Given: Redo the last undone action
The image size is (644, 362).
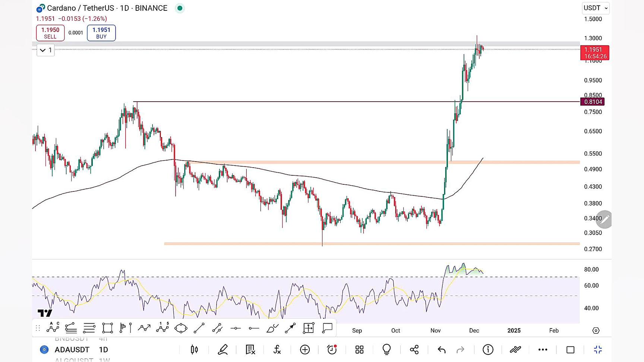Looking at the screenshot, I should (461, 350).
